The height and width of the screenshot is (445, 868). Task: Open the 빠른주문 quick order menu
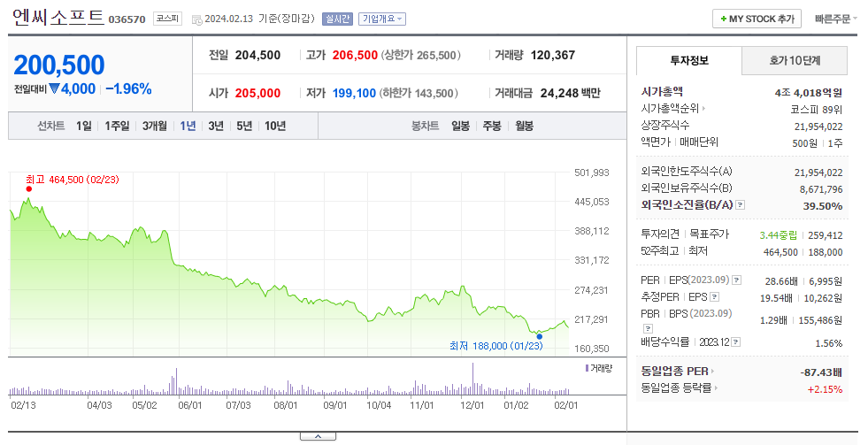click(835, 19)
